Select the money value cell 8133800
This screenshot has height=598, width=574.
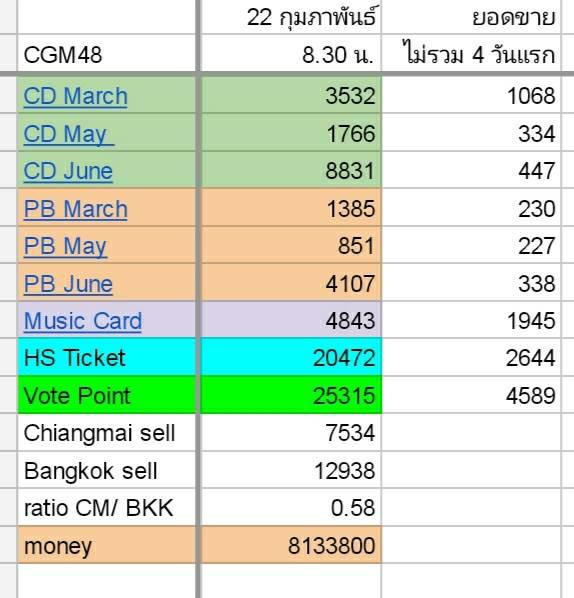coord(291,545)
